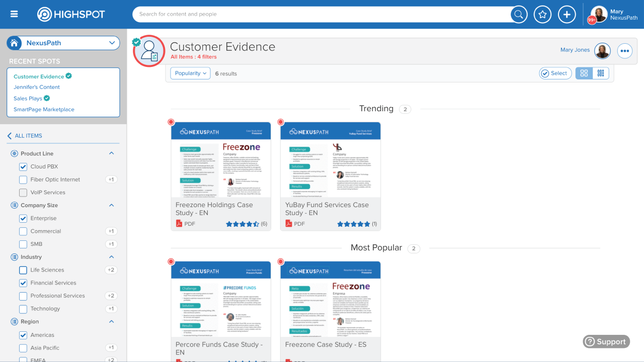Check the Asia Pacific filter
Viewport: 644px width, 362px height.
(23, 348)
